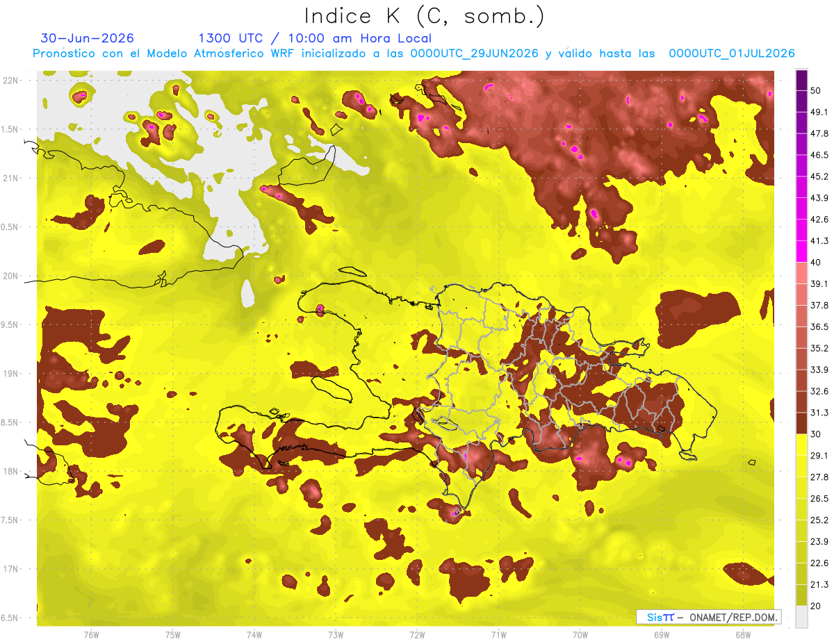Click the latitude label "19N"
This screenshot has width=834, height=644.
pos(11,374)
